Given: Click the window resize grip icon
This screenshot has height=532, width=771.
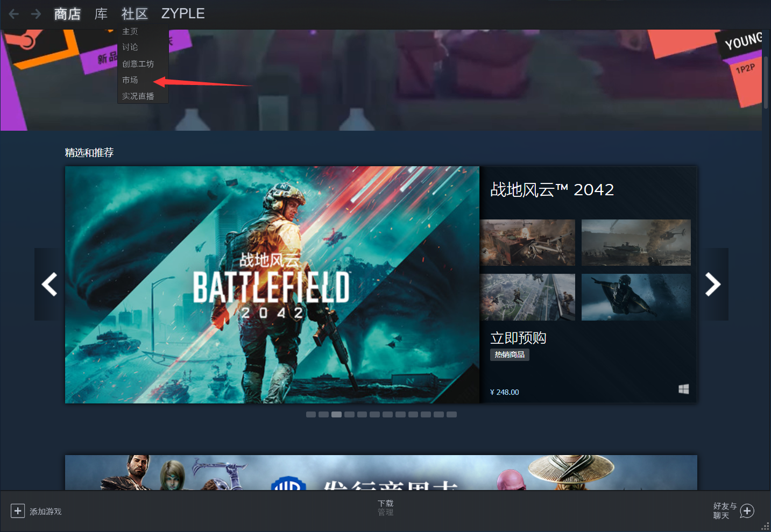Looking at the screenshot, I should [765, 526].
